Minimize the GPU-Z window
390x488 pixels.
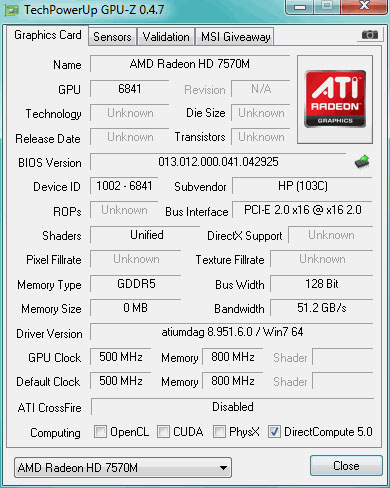click(300, 7)
